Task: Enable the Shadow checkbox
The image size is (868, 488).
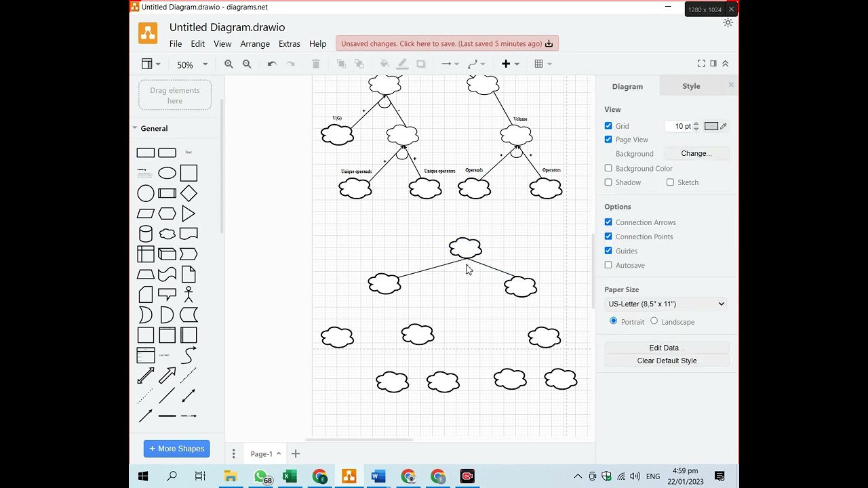Action: pyautogui.click(x=608, y=182)
